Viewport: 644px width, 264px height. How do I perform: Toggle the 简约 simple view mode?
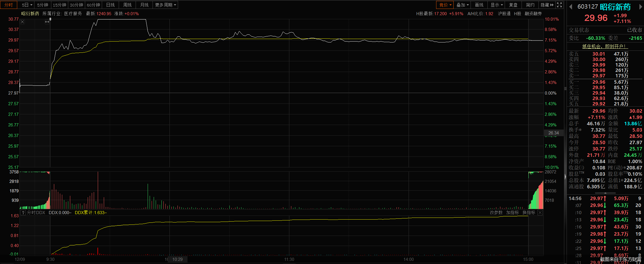(530, 5)
